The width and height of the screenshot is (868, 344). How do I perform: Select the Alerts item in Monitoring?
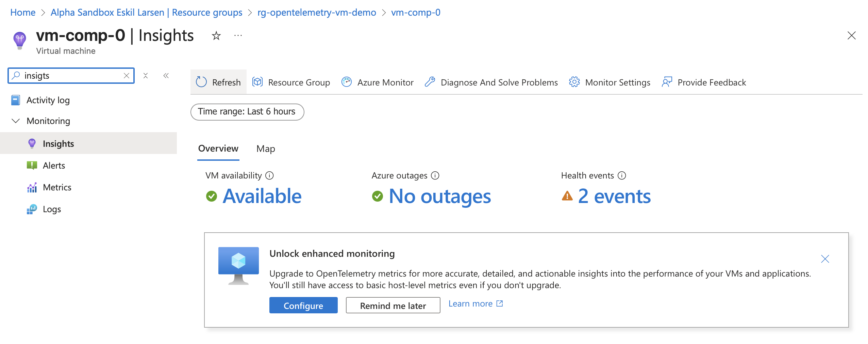(54, 165)
